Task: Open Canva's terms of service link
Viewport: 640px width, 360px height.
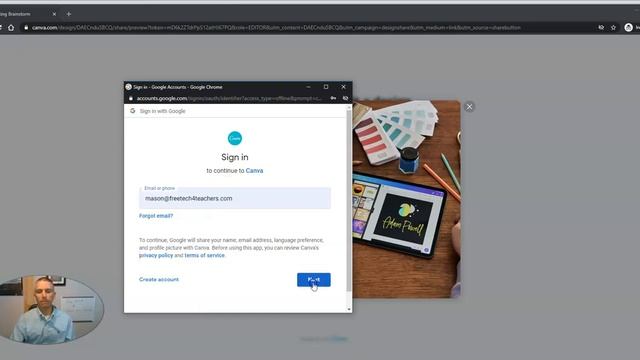Action: tap(204, 256)
